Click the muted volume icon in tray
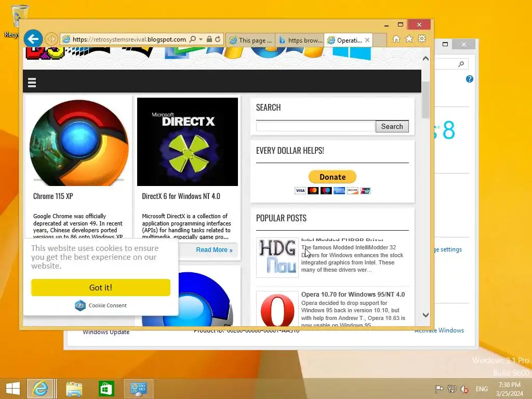Image resolution: width=532 pixels, height=399 pixels. pyautogui.click(x=464, y=389)
